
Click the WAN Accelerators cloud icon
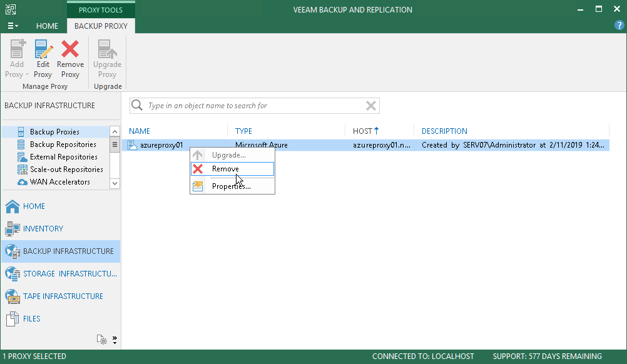pyautogui.click(x=23, y=182)
